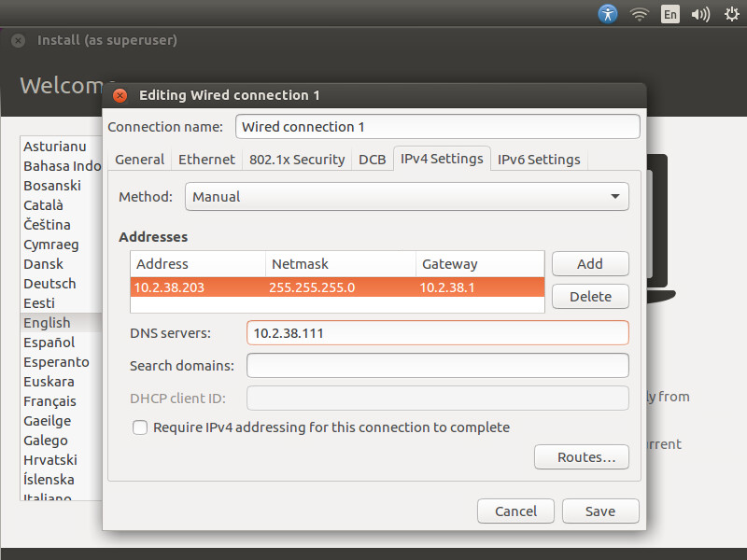The image size is (747, 560).
Task: Click the DNS servers input field
Action: coord(437,333)
